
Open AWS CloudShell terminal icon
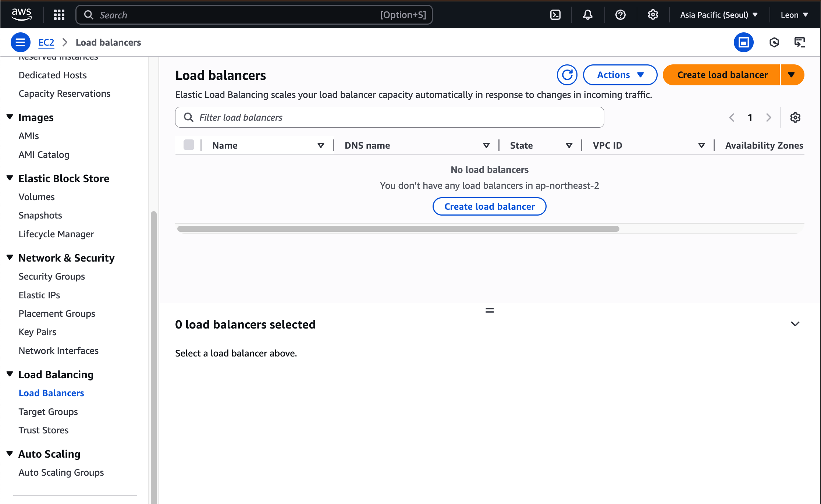point(555,15)
